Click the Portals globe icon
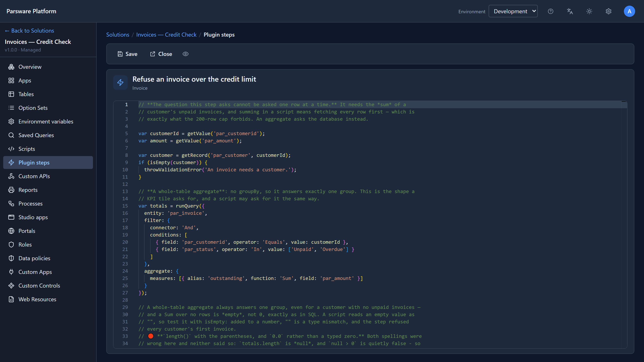Screen dimensions: 644x362 tap(11, 231)
